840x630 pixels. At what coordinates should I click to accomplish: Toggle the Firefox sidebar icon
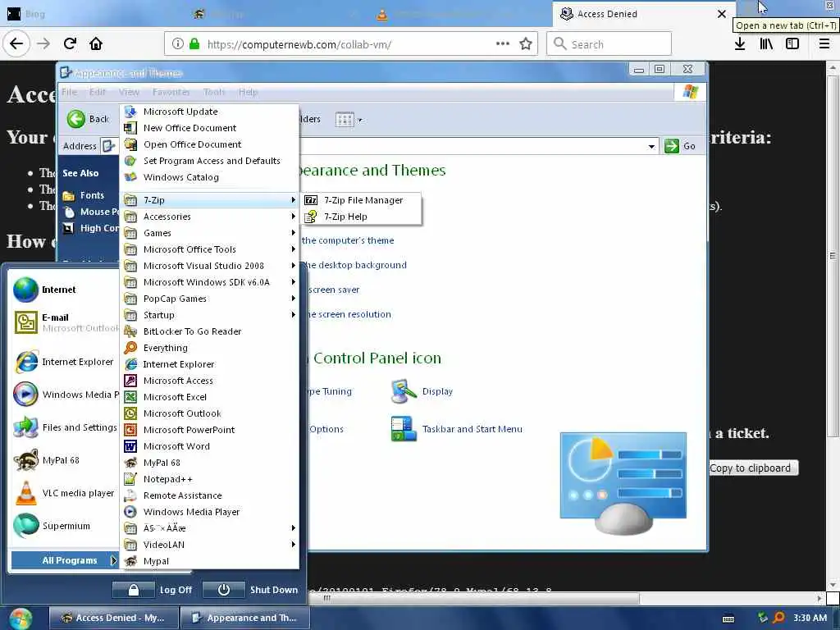[x=792, y=44]
